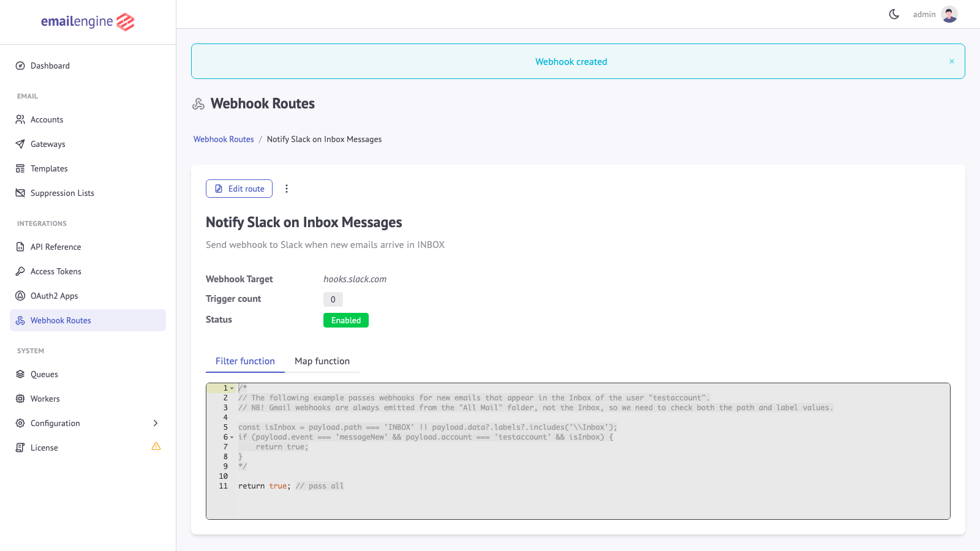Screen dimensions: 980x551
Task: Click the Suppression Lists mail-off icon
Action: tap(20, 193)
